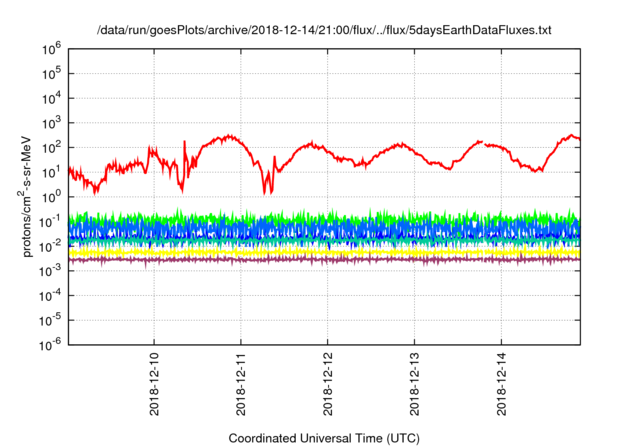Click the 10^0 y-axis tick label
Screen dimensions: 640x448
coord(51,197)
